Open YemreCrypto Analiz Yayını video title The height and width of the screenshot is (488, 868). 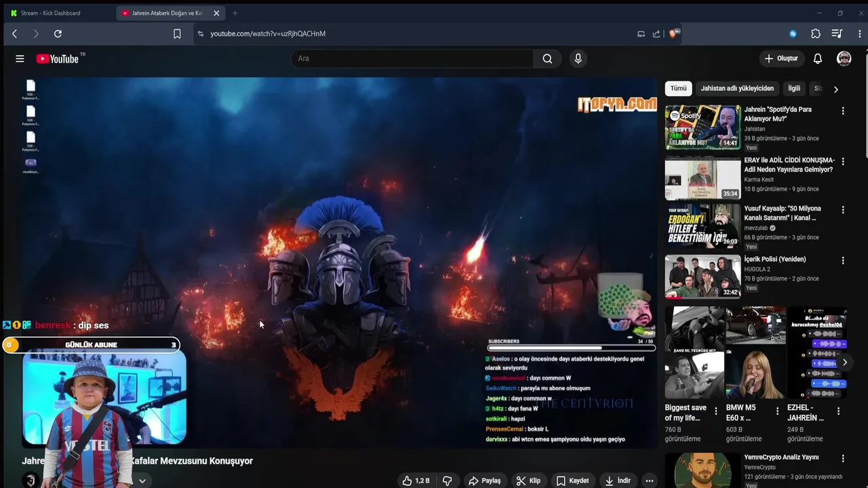781,457
